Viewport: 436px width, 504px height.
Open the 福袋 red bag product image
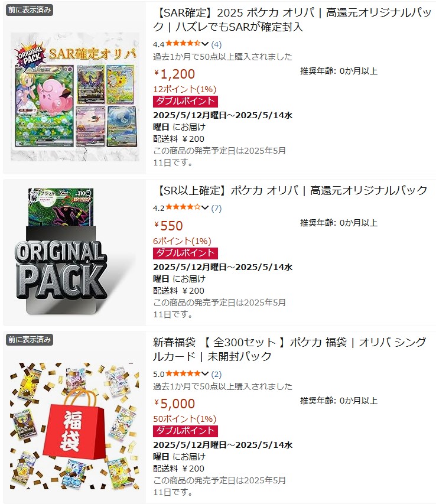click(75, 426)
